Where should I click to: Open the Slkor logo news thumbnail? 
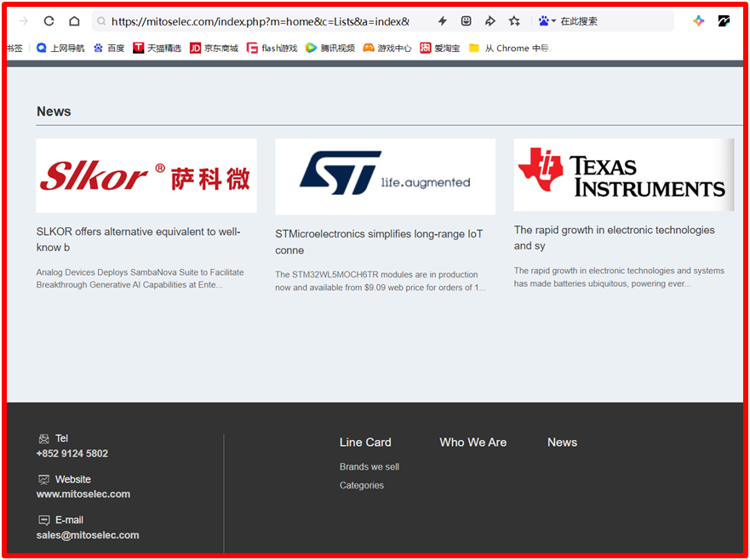146,176
